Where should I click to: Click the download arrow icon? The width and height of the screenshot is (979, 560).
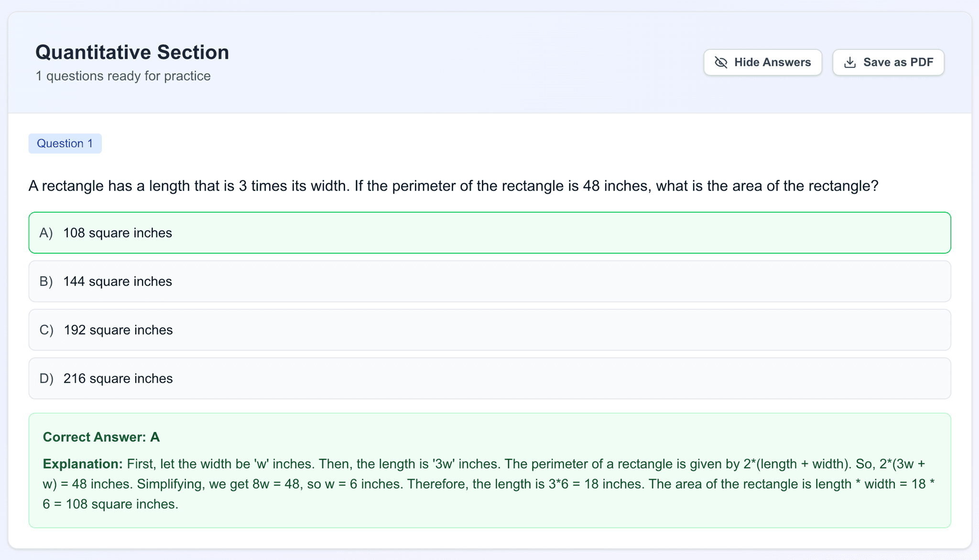(849, 63)
